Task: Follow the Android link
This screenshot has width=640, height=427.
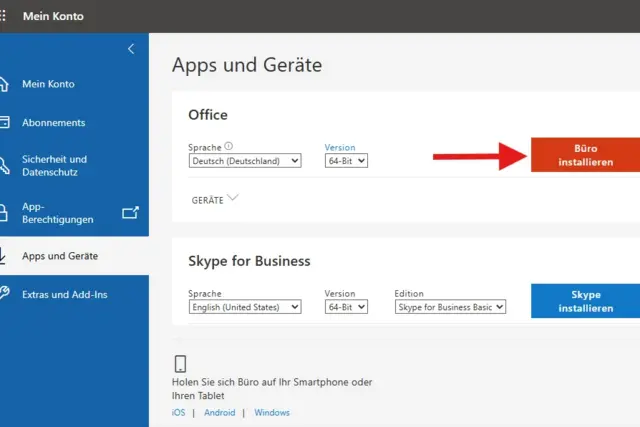Action: (220, 412)
